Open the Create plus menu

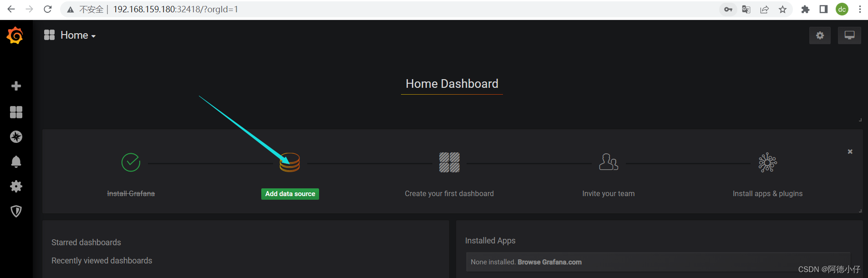click(16, 86)
